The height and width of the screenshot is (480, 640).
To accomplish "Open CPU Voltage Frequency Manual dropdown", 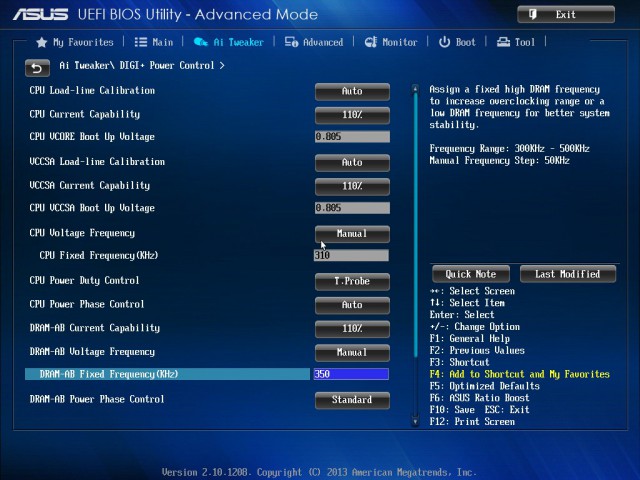I will pyautogui.click(x=352, y=234).
